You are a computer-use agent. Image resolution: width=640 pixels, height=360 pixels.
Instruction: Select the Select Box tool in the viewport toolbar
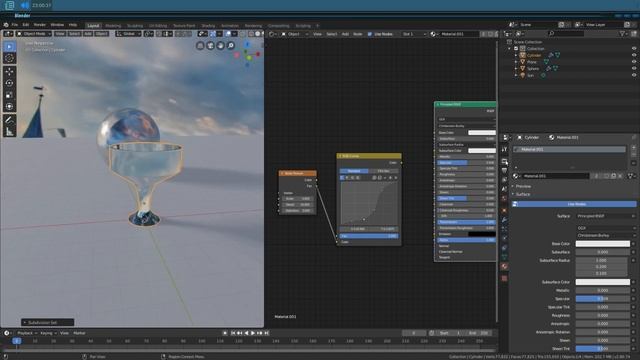9,47
